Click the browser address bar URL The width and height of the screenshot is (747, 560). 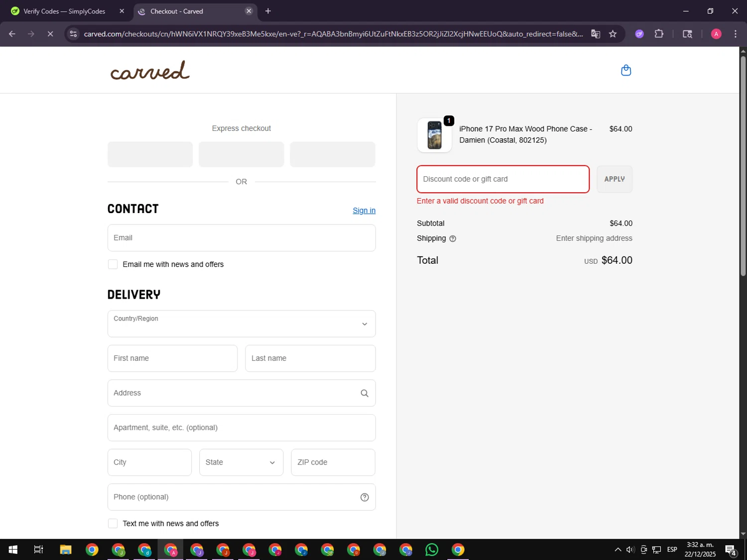click(333, 34)
